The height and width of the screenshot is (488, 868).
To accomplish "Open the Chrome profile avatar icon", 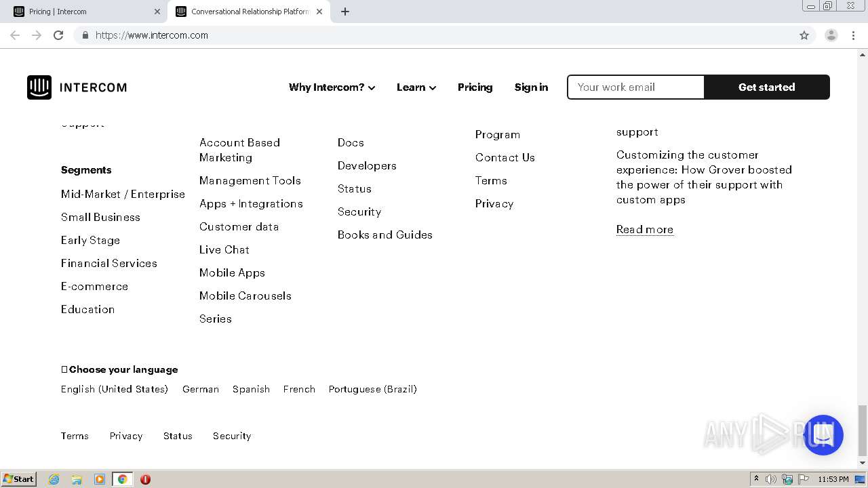I will pyautogui.click(x=831, y=35).
